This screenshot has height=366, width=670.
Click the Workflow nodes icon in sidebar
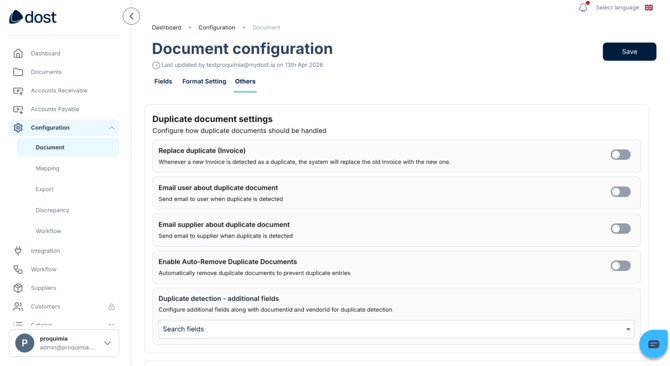[x=18, y=269]
